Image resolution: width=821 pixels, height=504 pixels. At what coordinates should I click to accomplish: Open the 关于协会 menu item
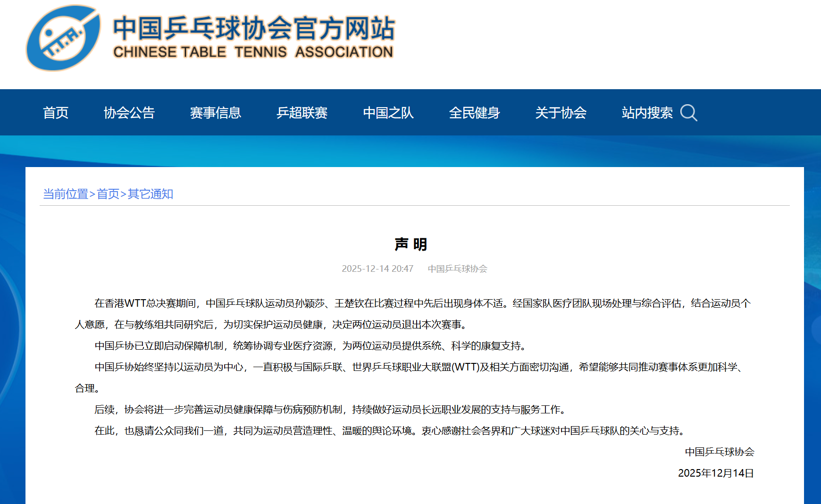tap(561, 113)
